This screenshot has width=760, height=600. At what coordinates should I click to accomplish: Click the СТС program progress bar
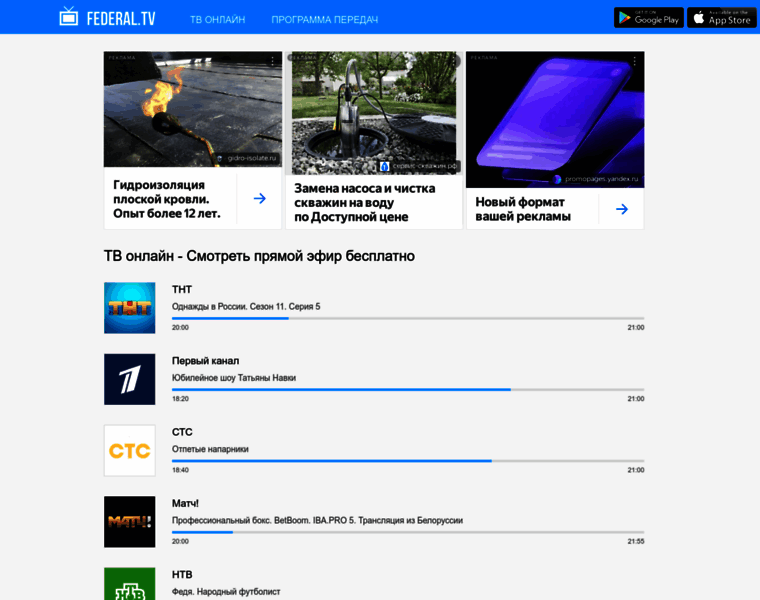pos(408,461)
